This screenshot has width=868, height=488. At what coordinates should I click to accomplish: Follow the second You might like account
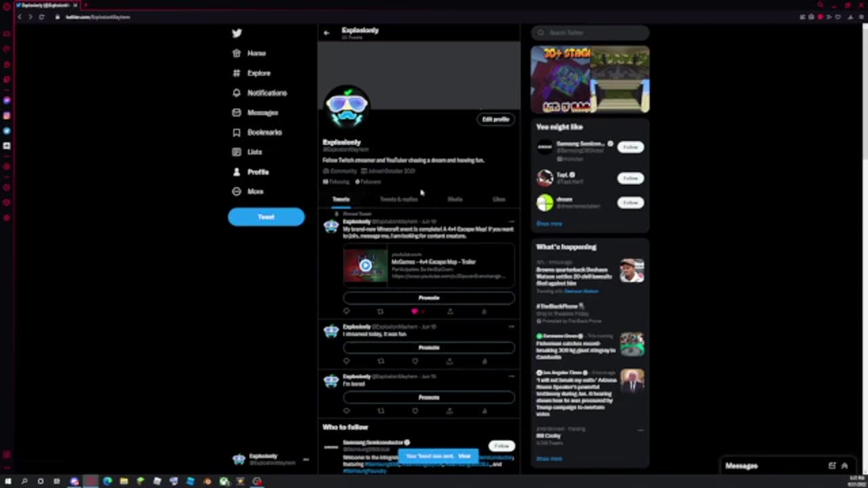(630, 178)
